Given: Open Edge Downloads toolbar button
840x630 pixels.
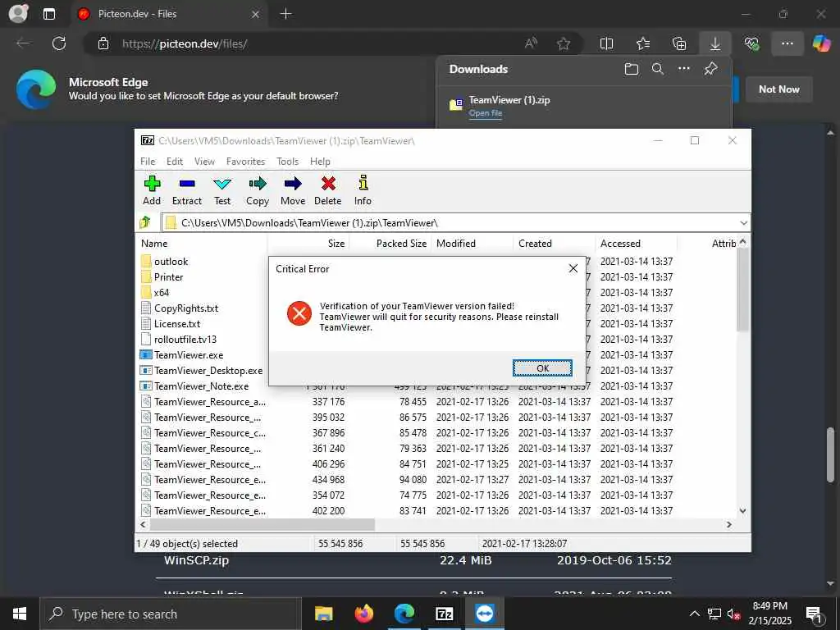Looking at the screenshot, I should [715, 43].
